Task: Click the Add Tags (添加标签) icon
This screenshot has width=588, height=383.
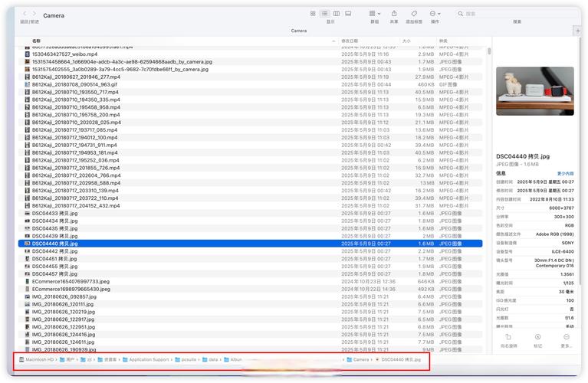Action: [x=414, y=14]
